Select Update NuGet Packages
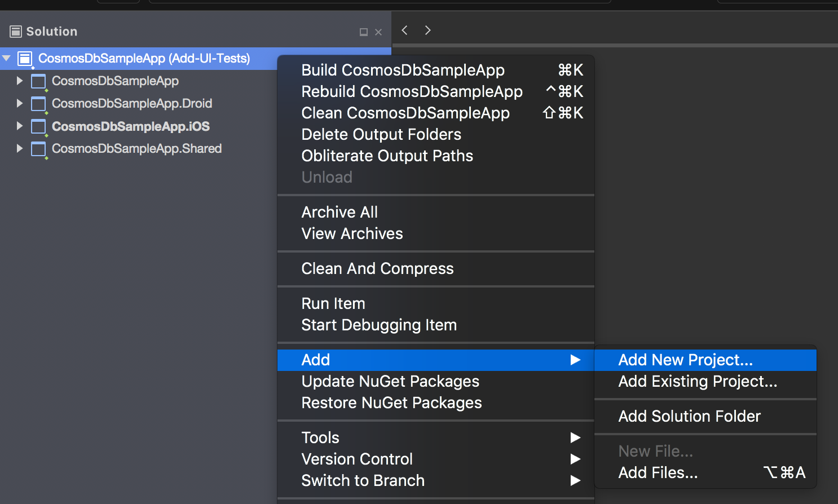The height and width of the screenshot is (504, 838). tap(436, 381)
